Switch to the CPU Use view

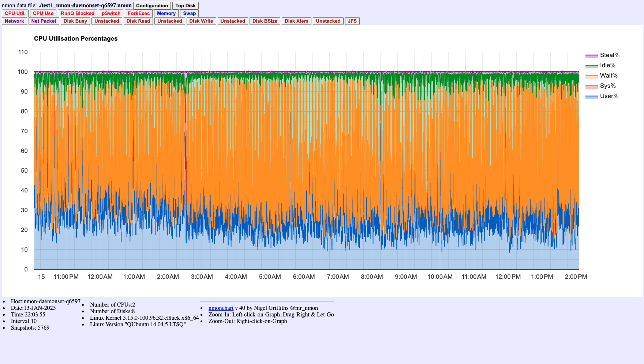pos(43,13)
